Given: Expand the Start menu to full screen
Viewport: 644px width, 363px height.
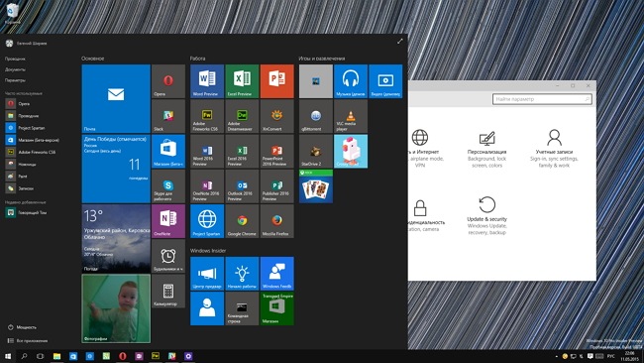Looking at the screenshot, I should point(399,41).
